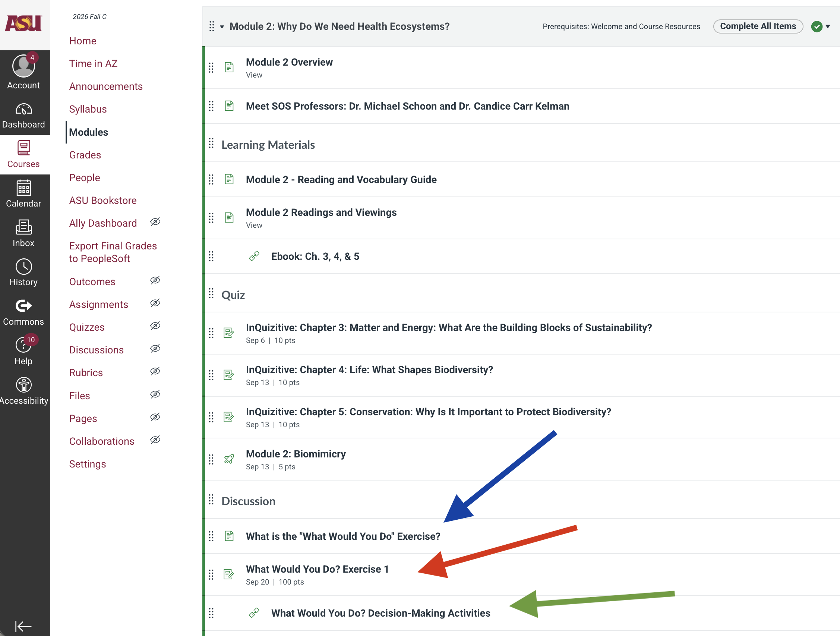
Task: Click the hidden-eye icon next to Discussions
Action: click(155, 349)
